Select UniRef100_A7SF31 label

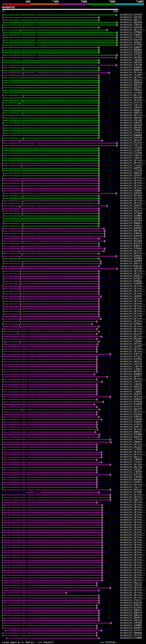[131, 103]
